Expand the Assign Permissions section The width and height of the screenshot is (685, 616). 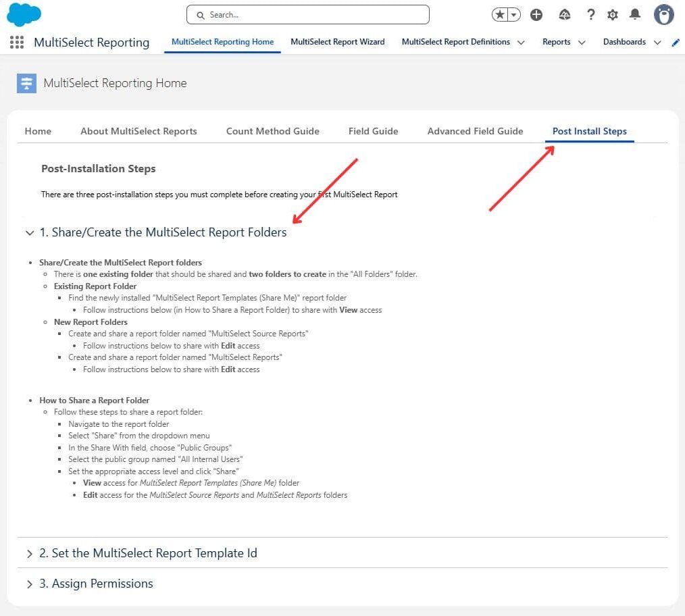point(29,584)
